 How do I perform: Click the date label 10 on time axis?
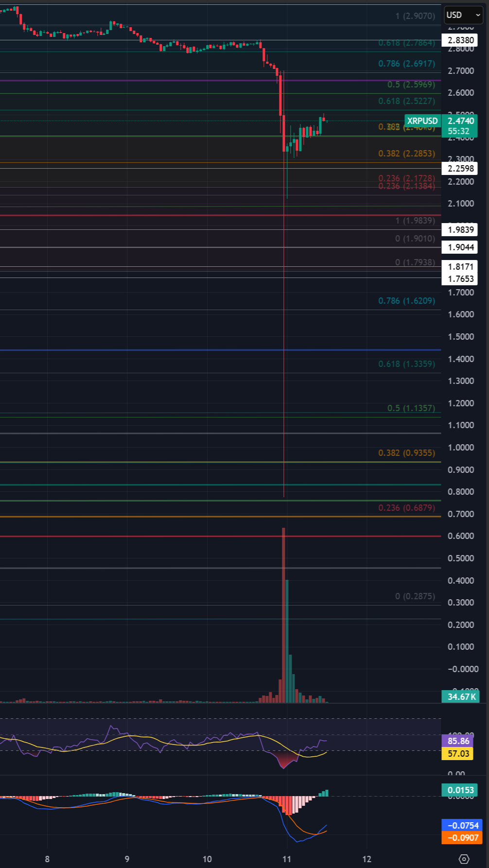pos(207,859)
